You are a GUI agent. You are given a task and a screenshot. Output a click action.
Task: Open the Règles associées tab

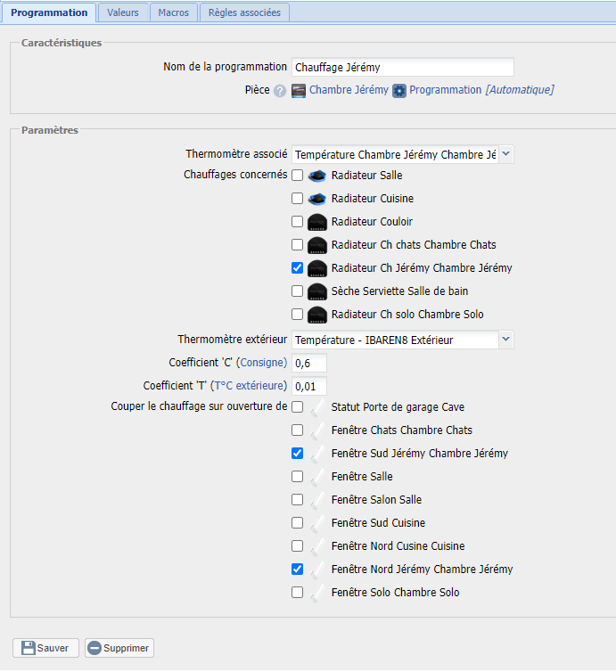(x=244, y=12)
